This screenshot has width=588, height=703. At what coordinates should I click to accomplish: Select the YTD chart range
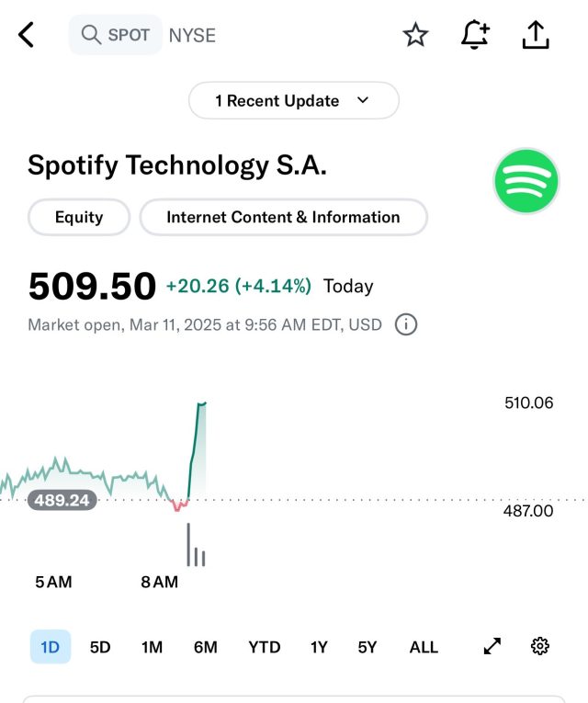coord(264,647)
